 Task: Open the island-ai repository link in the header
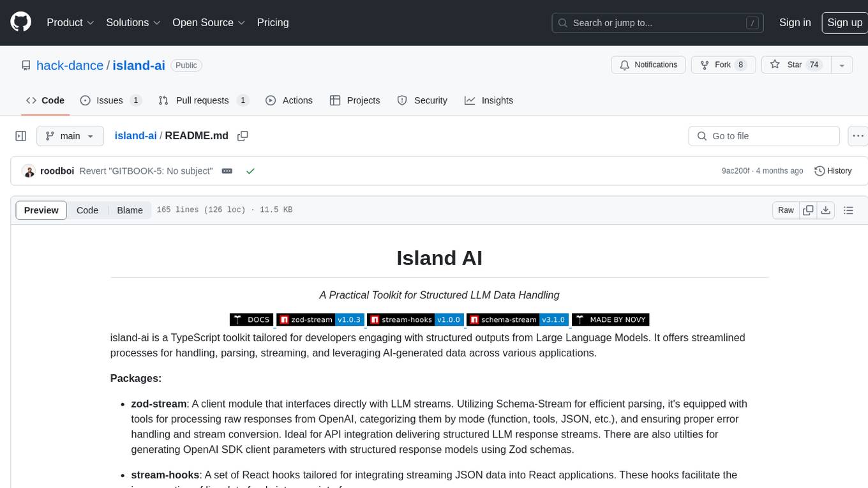(x=138, y=65)
